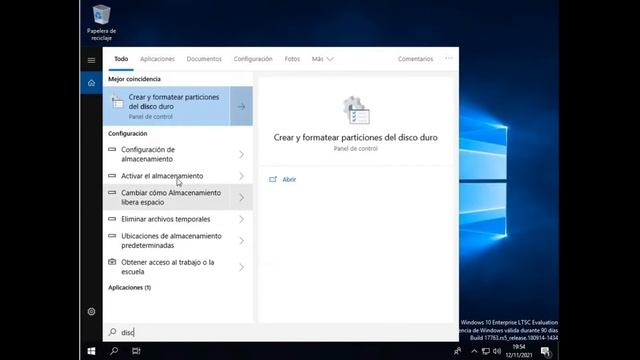The image size is (640, 360).
Task: Click the storage icon beside Activar el almacenamiento
Action: (x=112, y=176)
